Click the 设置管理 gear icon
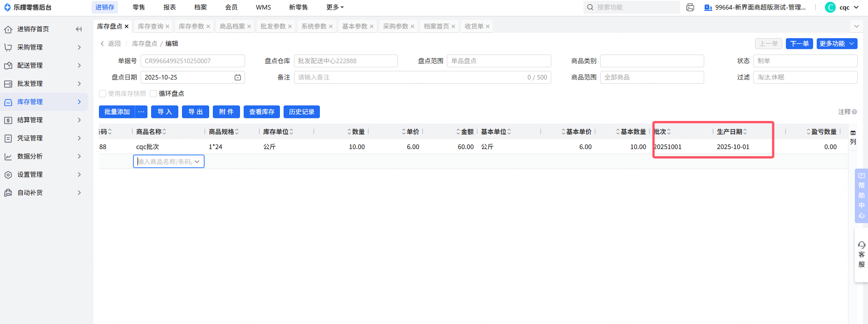Image resolution: width=868 pixels, height=324 pixels. point(8,174)
